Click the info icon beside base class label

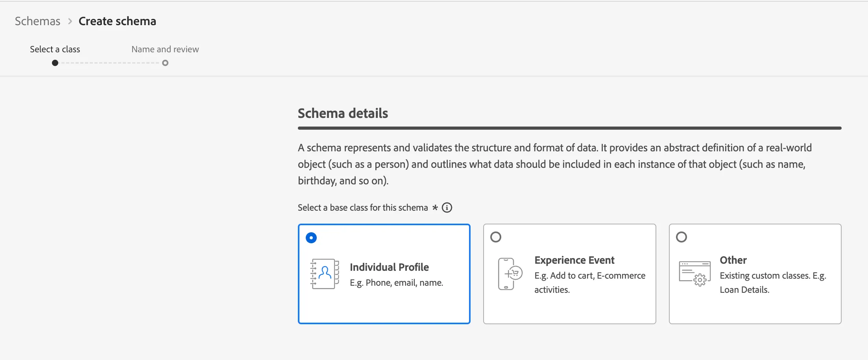pos(447,208)
